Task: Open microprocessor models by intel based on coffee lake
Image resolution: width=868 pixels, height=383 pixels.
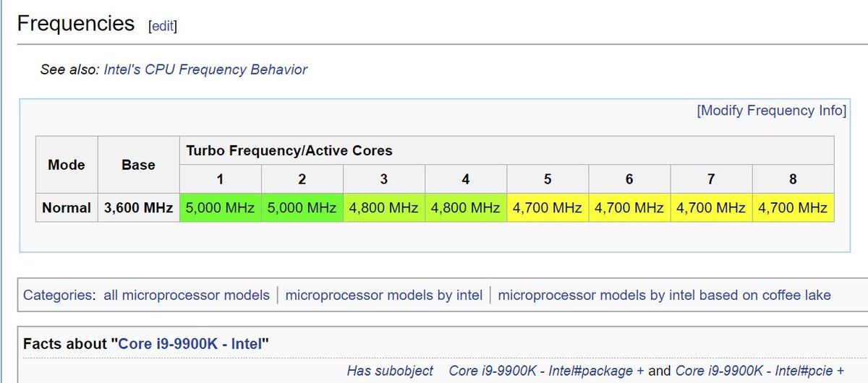Action: (665, 295)
